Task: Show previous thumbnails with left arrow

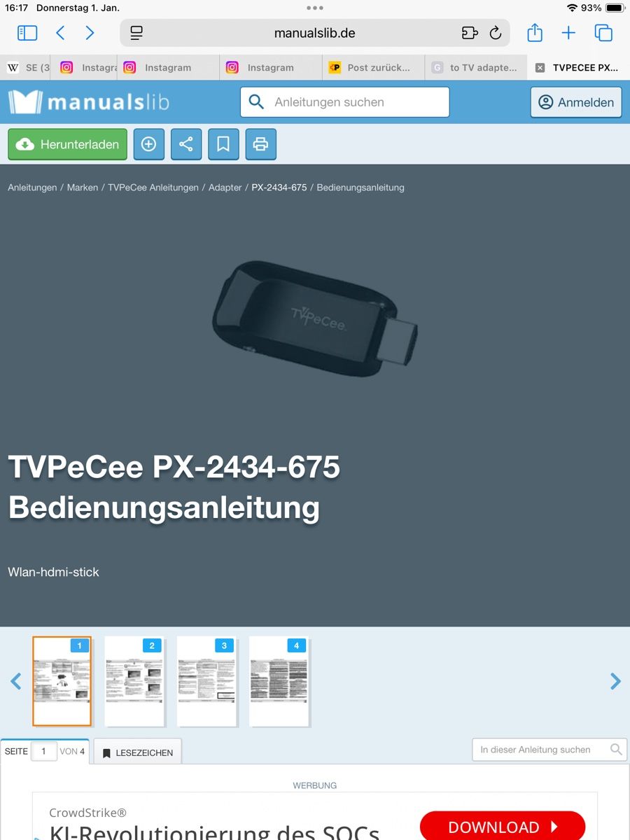Action: pos(15,681)
